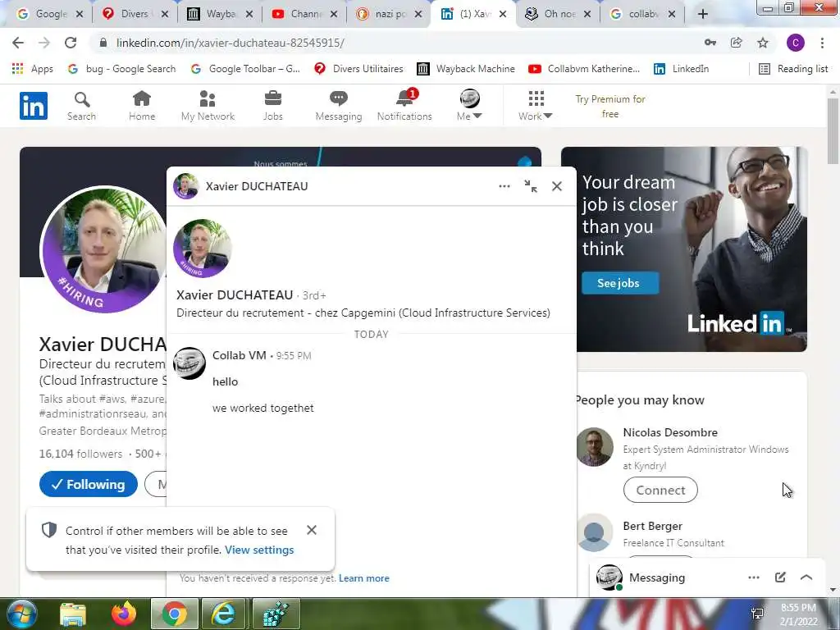
Task: Expand the Messaging panel chevron
Action: click(x=806, y=577)
